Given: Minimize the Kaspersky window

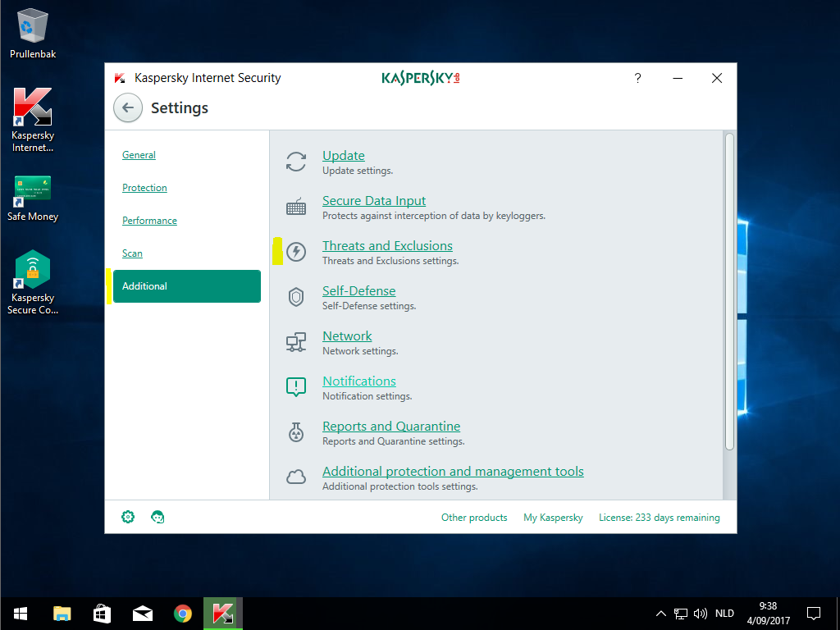Looking at the screenshot, I should (x=678, y=78).
